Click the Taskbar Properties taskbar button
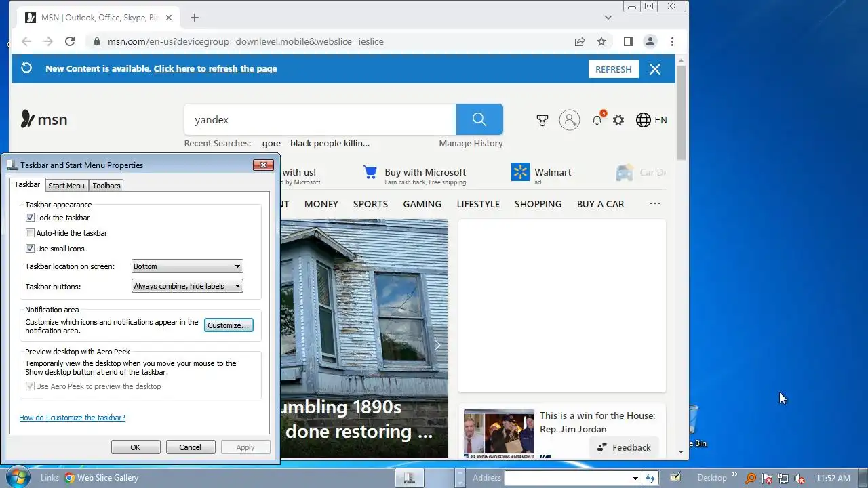Screen dimensions: 868x488 point(409,477)
